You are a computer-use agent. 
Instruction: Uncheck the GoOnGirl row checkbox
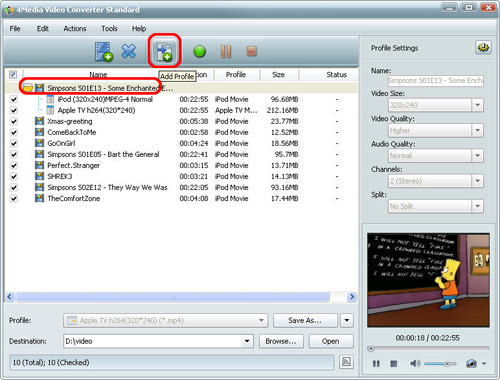click(x=13, y=143)
